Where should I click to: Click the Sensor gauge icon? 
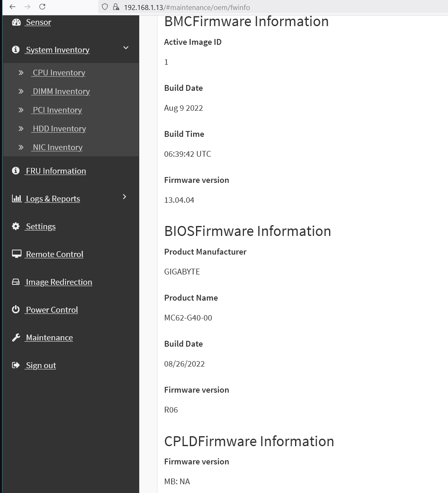coord(16,22)
